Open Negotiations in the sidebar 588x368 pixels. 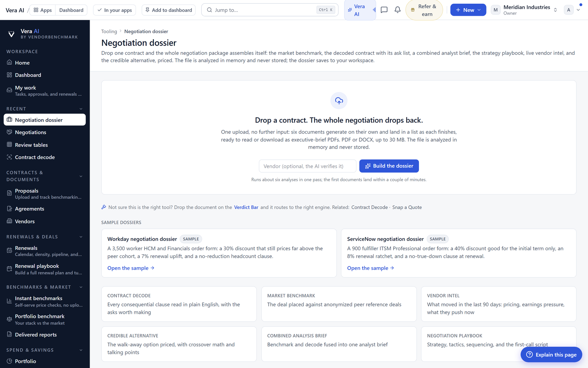click(45, 132)
